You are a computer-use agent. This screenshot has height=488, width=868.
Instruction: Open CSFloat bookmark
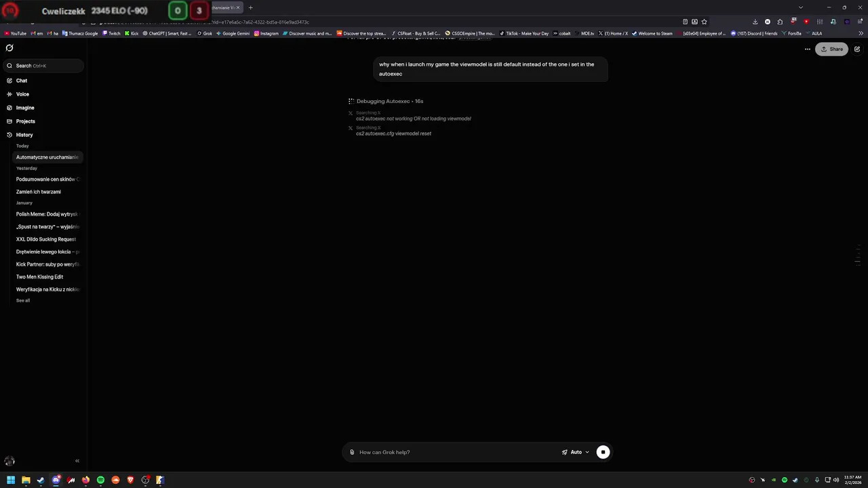[416, 33]
